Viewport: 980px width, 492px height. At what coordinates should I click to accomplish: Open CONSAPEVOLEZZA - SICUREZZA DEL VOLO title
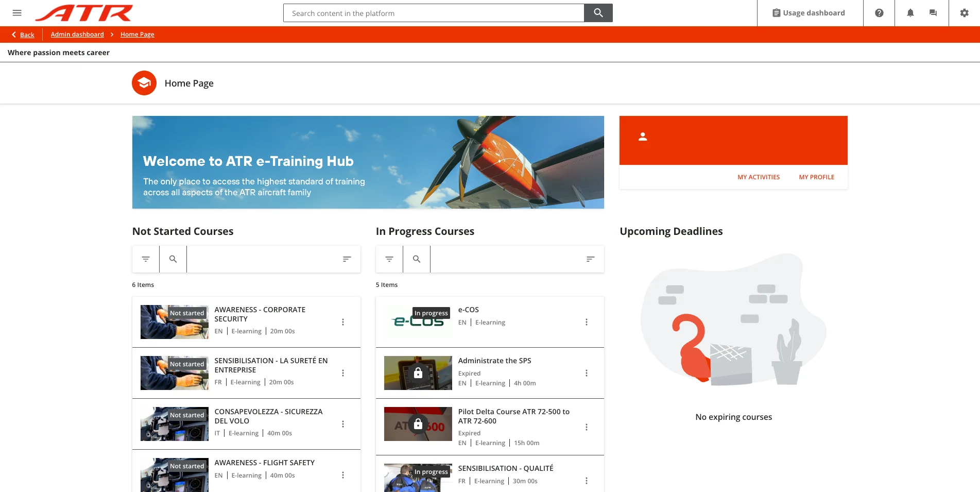click(x=268, y=416)
